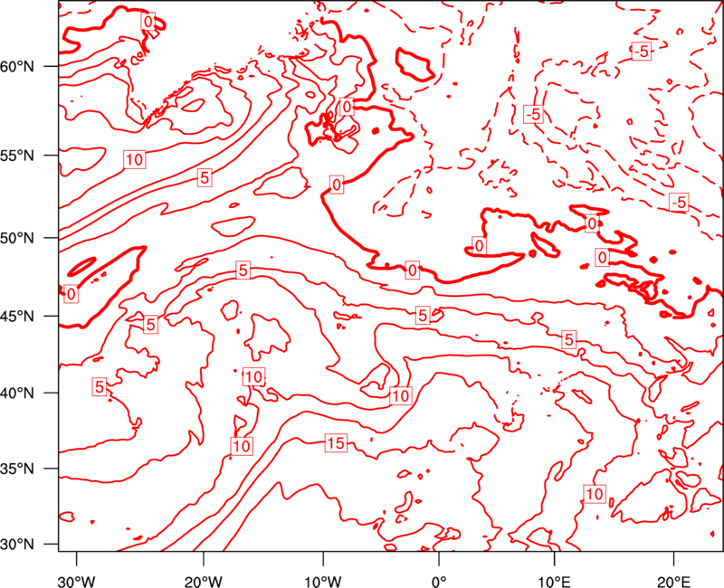The width and height of the screenshot is (724, 588).
Task: Select the 45°N latitude tick label
Action: click(x=17, y=316)
